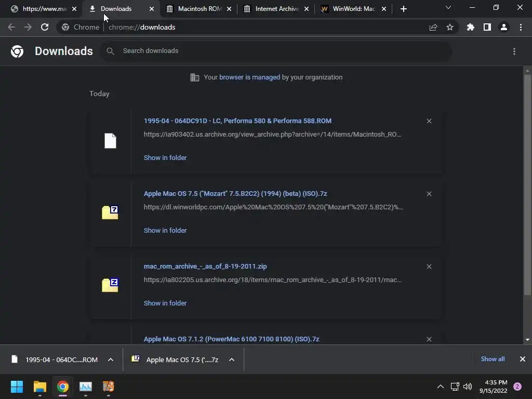The width and height of the screenshot is (532, 399).
Task: Click the dl.winworldpc.com source URL
Action: point(273,207)
